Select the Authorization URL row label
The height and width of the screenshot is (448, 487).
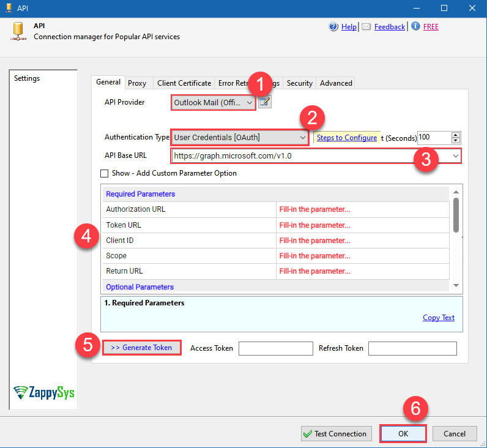tap(135, 209)
